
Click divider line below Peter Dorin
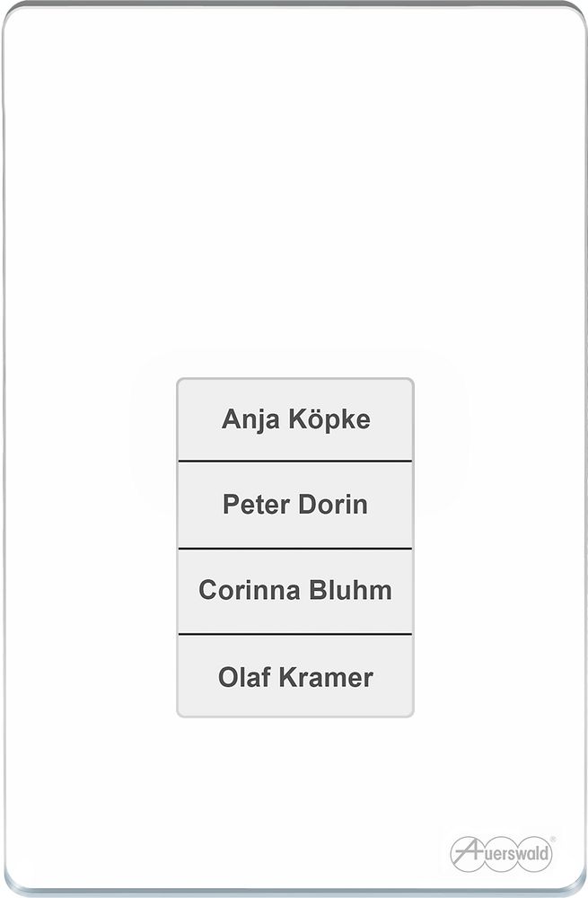294,549
